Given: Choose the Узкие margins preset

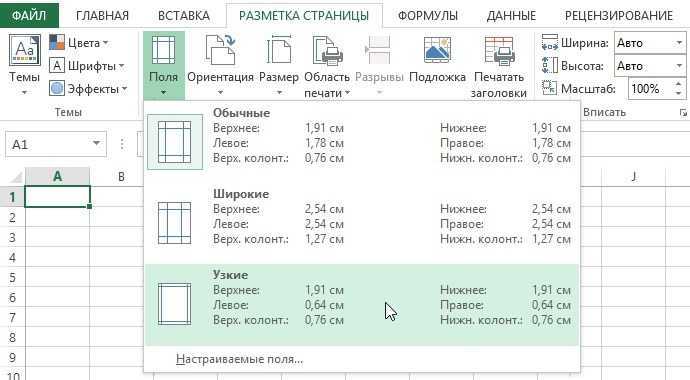Looking at the screenshot, I should point(362,304).
